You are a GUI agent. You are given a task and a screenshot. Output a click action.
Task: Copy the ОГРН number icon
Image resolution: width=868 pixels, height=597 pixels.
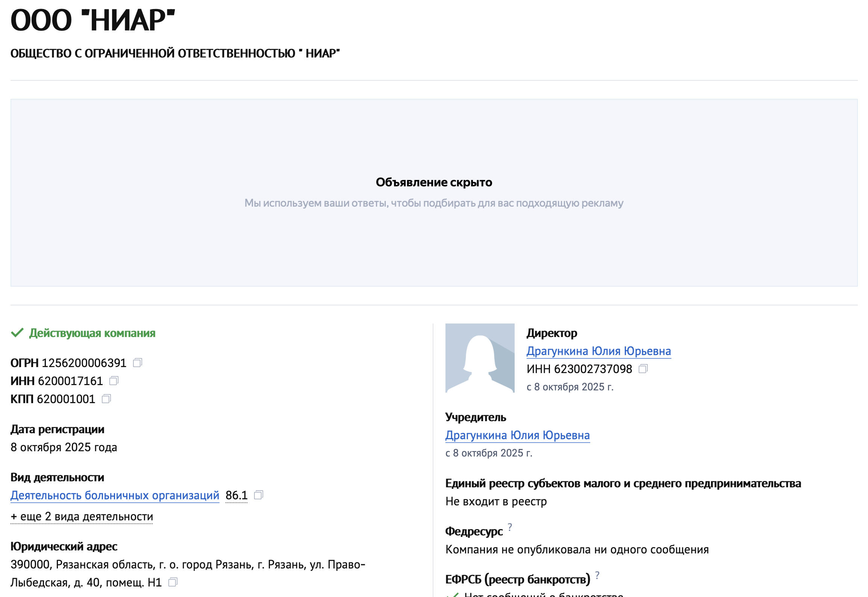(x=138, y=363)
